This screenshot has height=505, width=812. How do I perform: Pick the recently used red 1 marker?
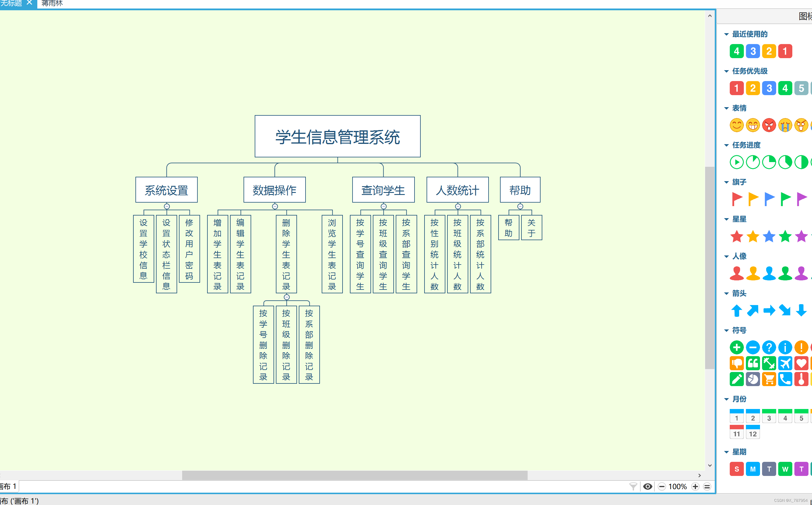[x=785, y=51]
